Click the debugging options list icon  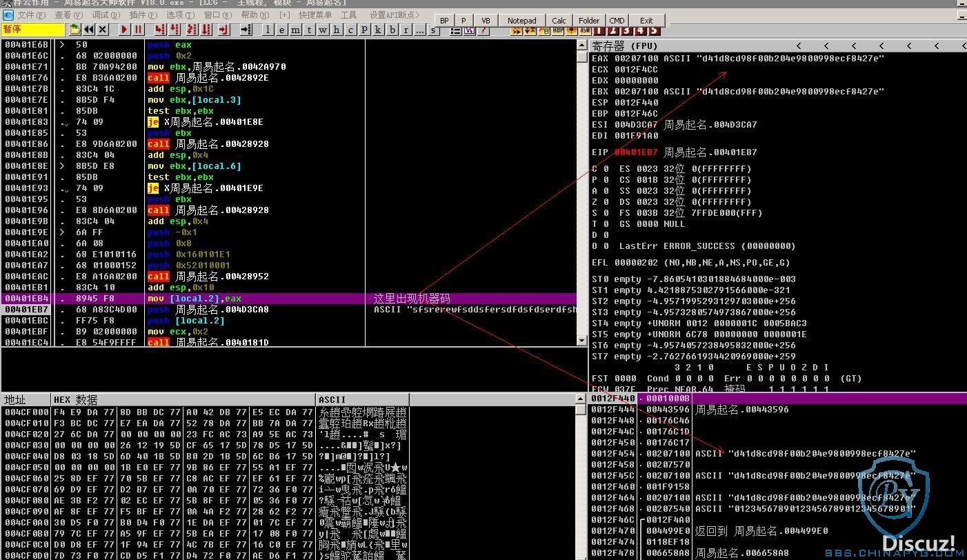456,31
